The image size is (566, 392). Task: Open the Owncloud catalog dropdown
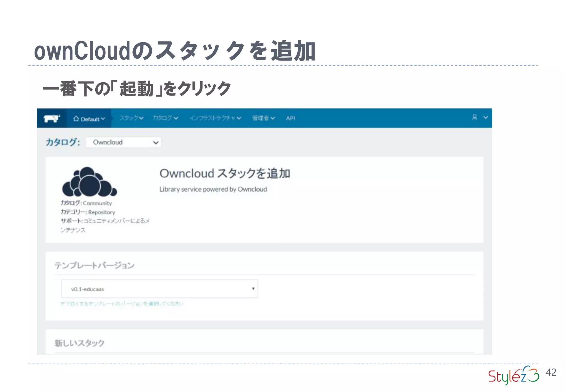(124, 142)
